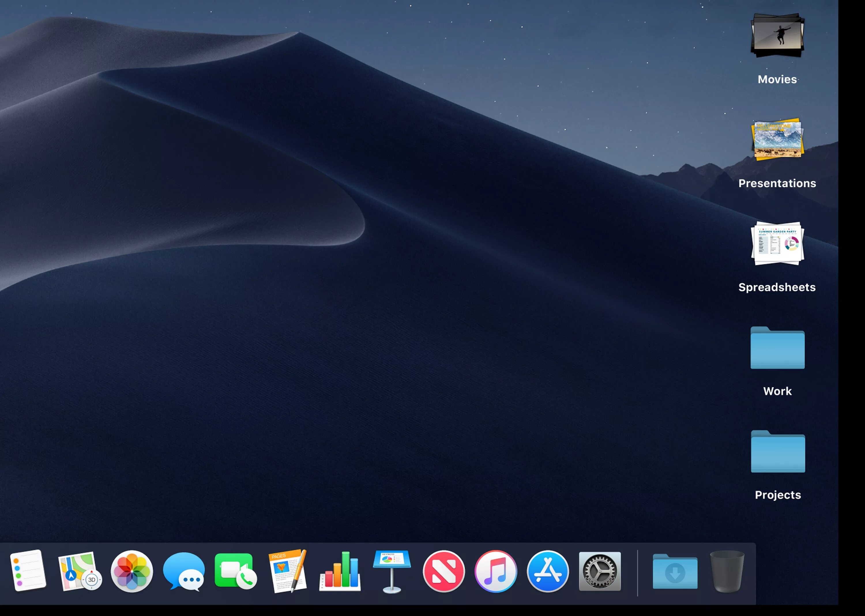This screenshot has width=865, height=616.
Task: Launch the Maps app
Action: (x=79, y=571)
